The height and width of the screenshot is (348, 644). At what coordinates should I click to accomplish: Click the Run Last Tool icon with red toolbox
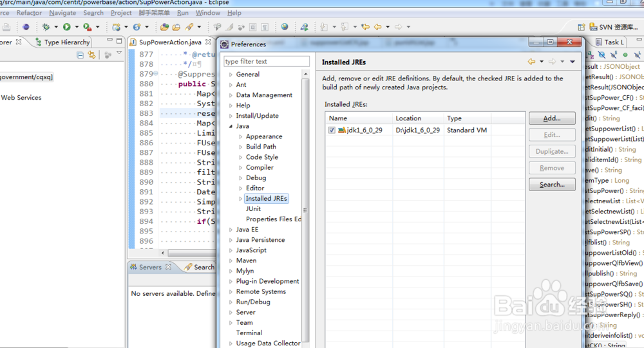(x=87, y=27)
